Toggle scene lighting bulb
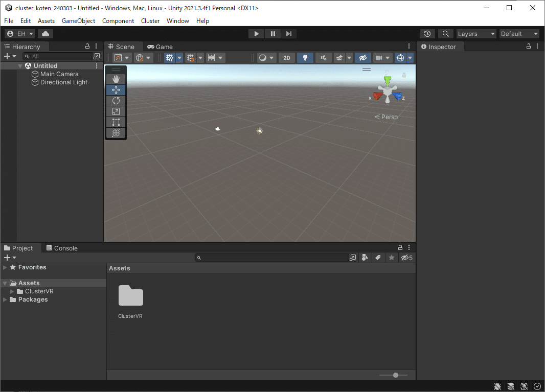 point(305,58)
